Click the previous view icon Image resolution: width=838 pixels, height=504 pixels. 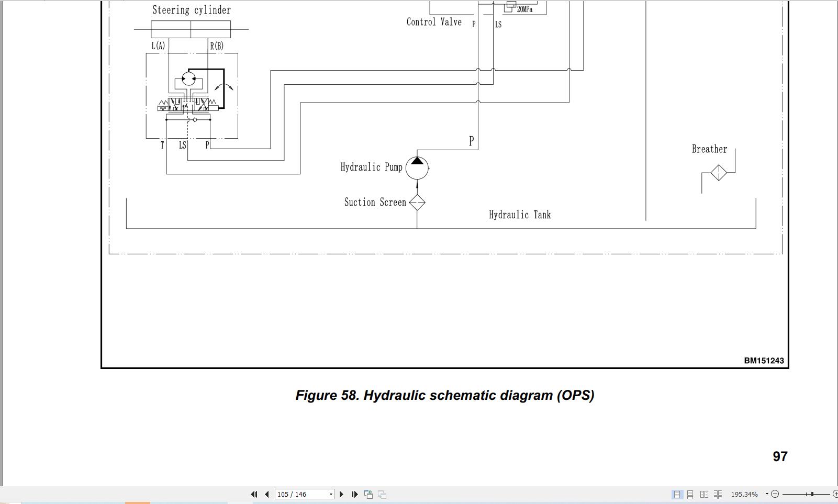coord(368,494)
